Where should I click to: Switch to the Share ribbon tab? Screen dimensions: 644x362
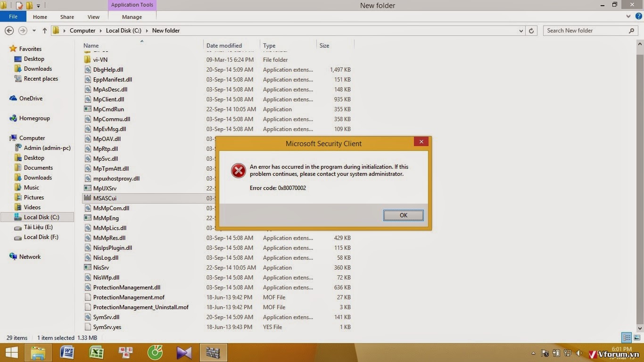[x=67, y=17]
